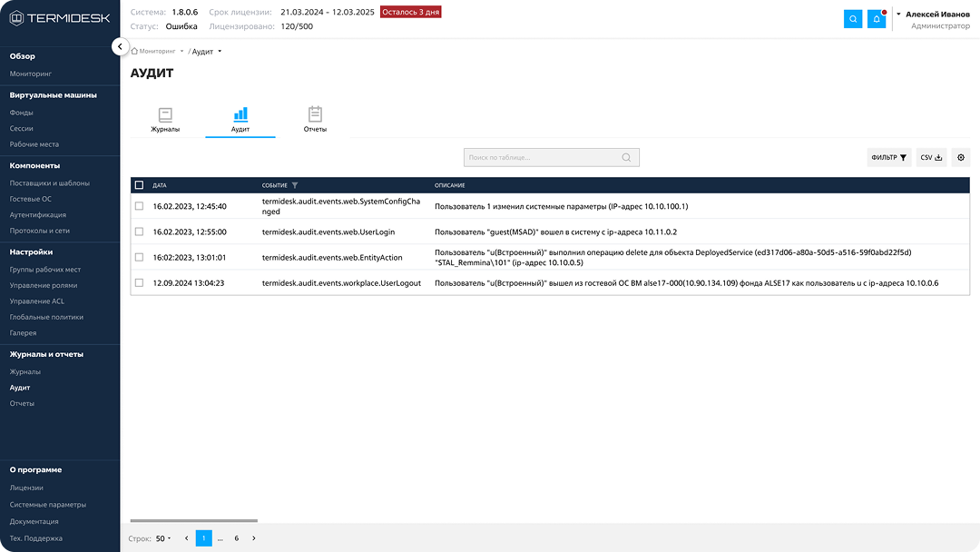Click the ФИЛЬТР button
This screenshot has width=980, height=552.
[x=888, y=157]
